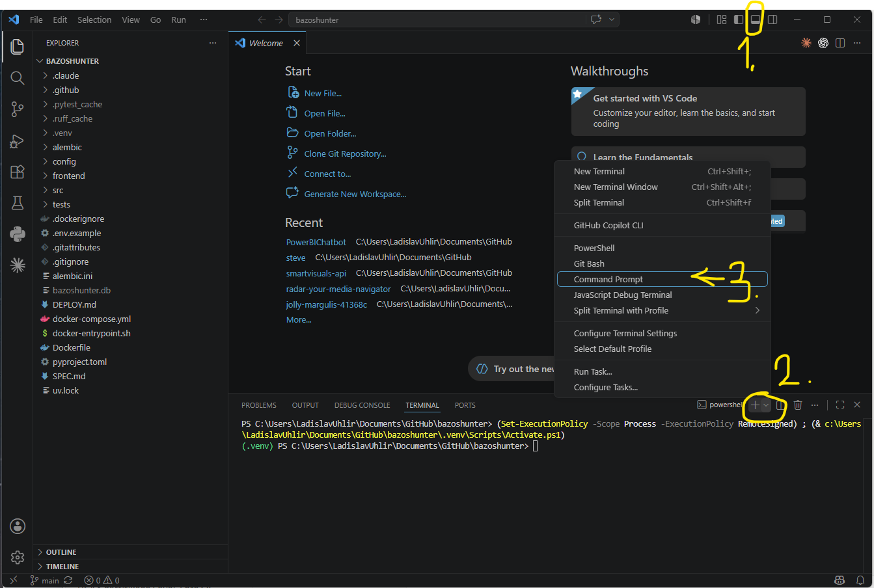Image resolution: width=874 pixels, height=588 pixels.
Task: Click the main branch in status bar
Action: click(x=45, y=580)
